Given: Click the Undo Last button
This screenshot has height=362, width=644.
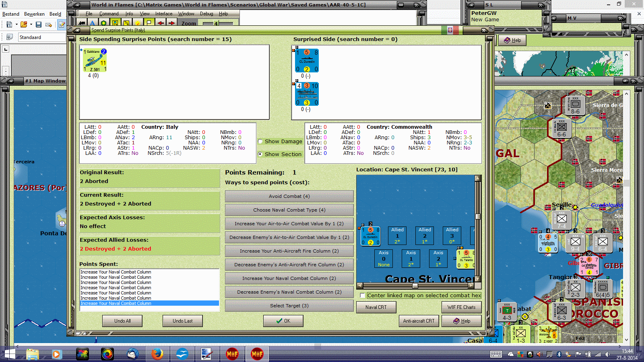Looking at the screenshot, I should tap(183, 321).
